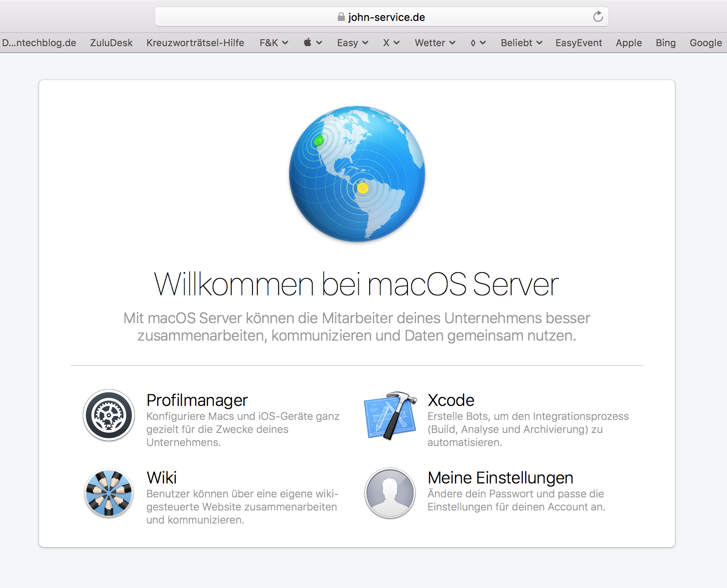Open the Google bookmark
727x588 pixels.
pos(706,43)
